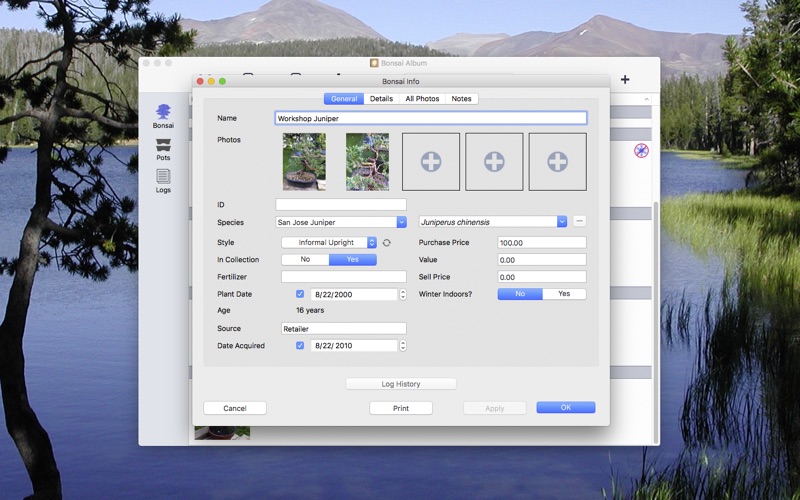Open the San Jose Juniper species dropdown

341,222
